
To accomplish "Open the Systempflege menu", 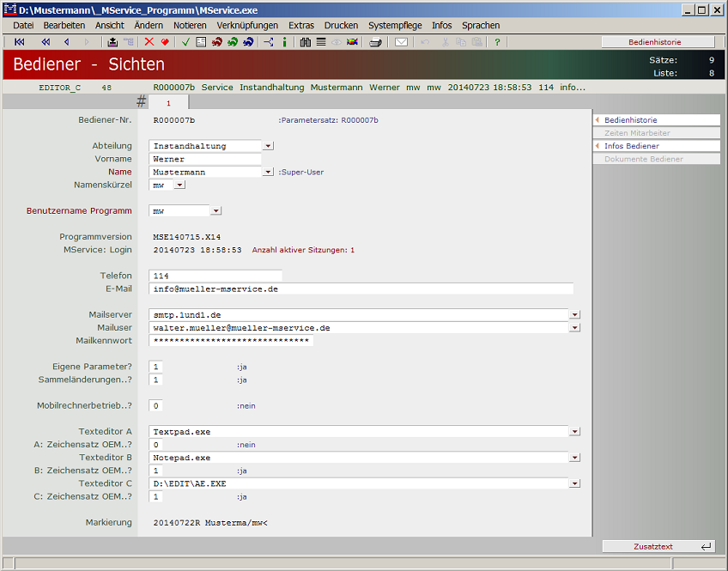I will (395, 26).
